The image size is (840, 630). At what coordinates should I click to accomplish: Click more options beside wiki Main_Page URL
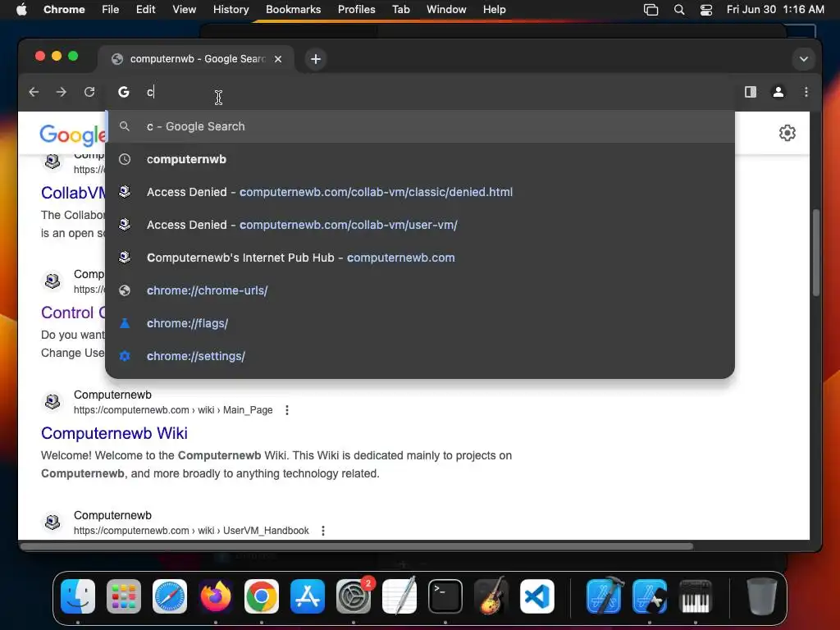click(x=287, y=410)
